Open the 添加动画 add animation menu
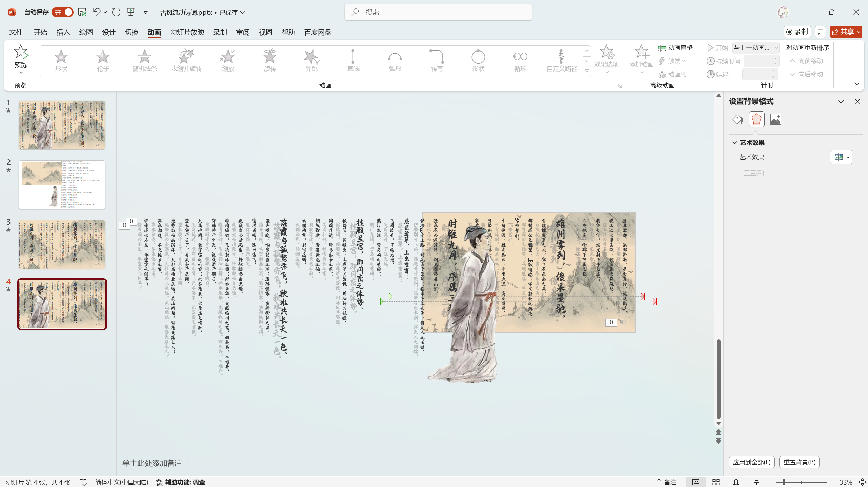 tap(641, 59)
